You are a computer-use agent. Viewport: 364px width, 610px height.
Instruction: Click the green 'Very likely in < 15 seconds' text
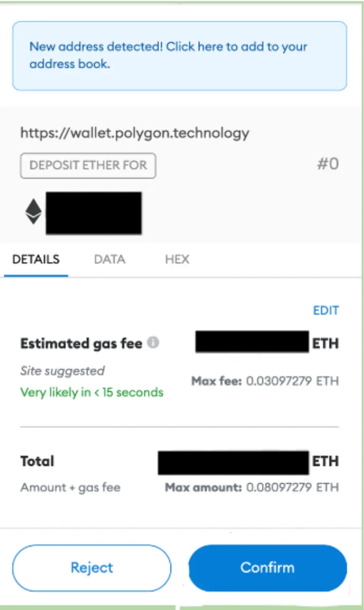click(92, 393)
